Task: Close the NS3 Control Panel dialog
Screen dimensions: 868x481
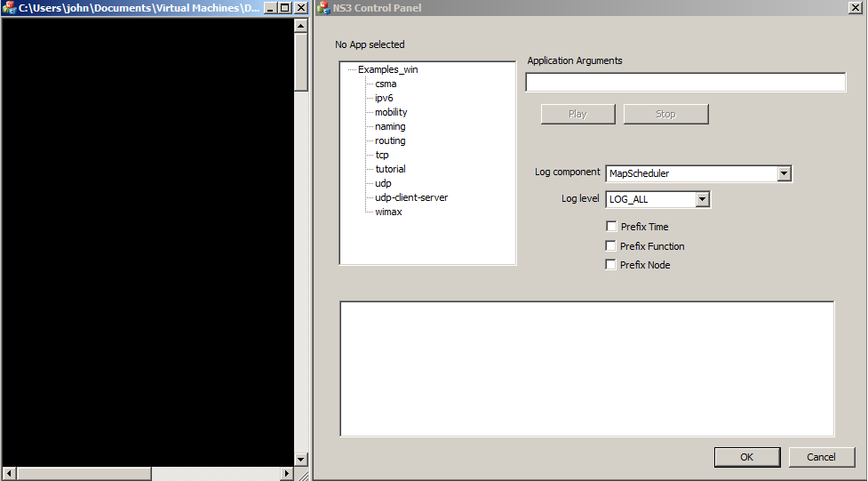Action: pyautogui.click(x=855, y=8)
